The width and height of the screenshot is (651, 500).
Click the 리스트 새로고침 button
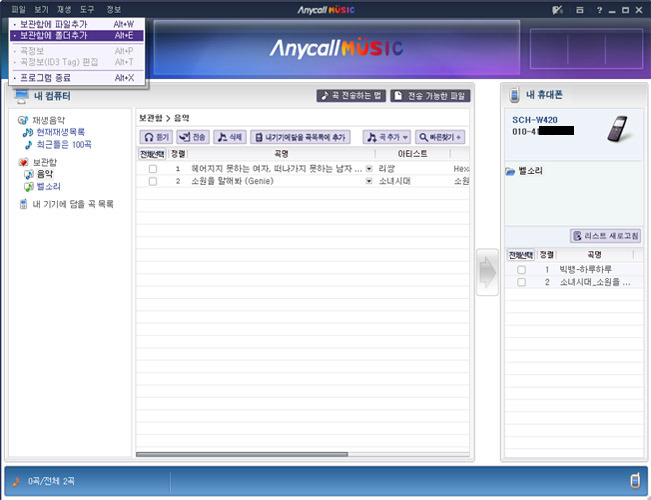pos(606,236)
